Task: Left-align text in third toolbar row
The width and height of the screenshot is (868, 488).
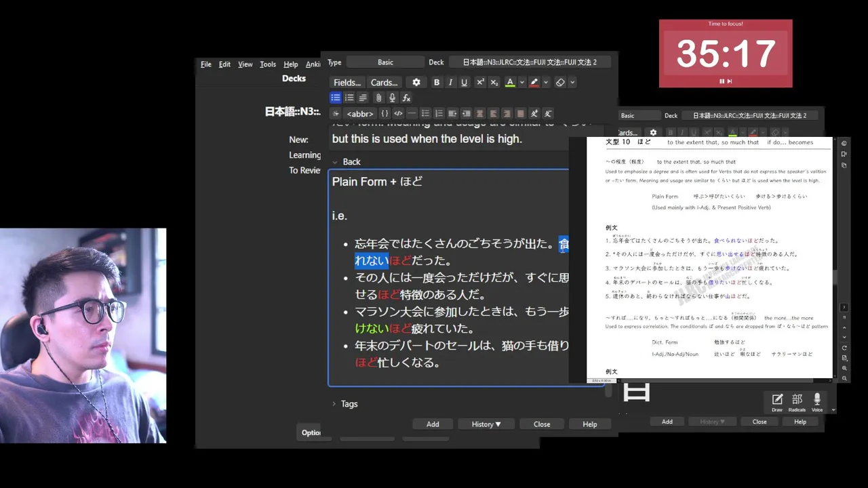Action: [494, 114]
